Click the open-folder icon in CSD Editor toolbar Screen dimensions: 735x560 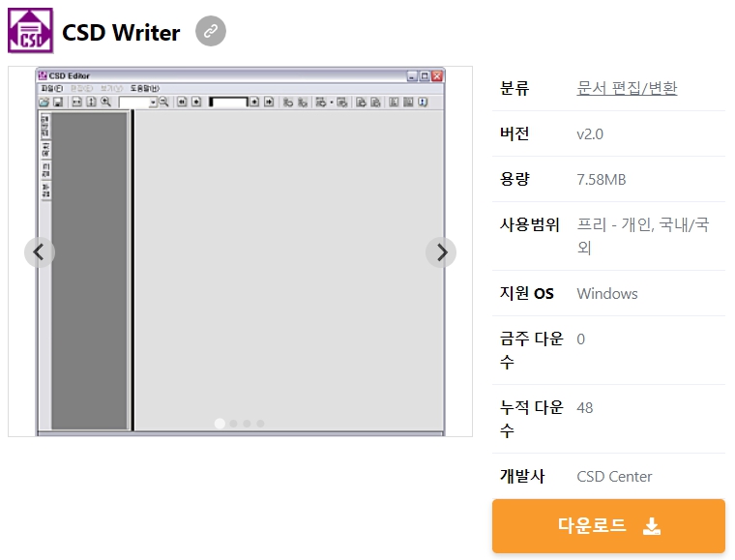[x=44, y=103]
